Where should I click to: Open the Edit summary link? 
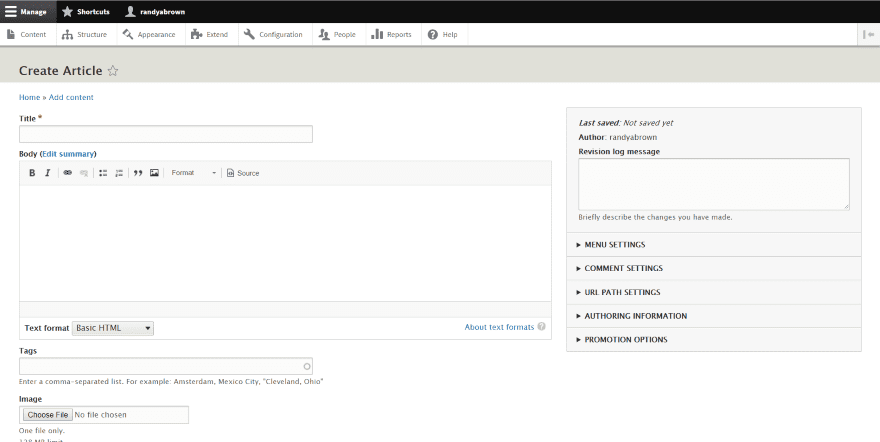(x=69, y=154)
